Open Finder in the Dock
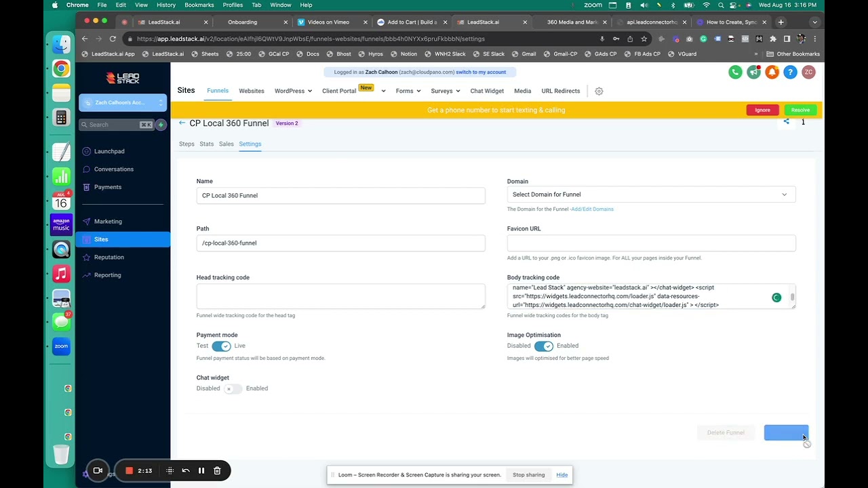868x488 pixels. (61, 45)
